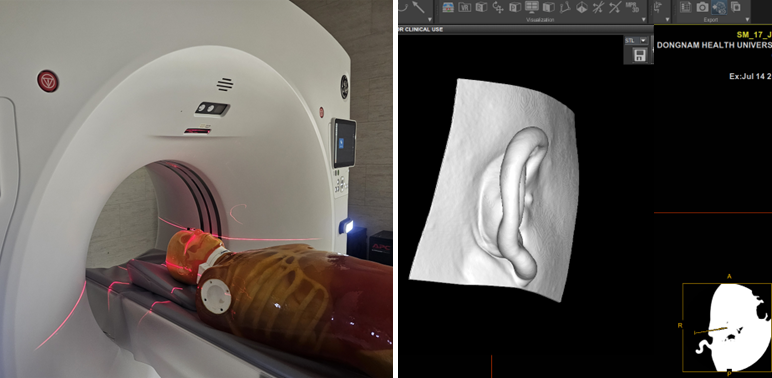Select the curve drawing tool
The image size is (772, 378).
tap(403, 7)
